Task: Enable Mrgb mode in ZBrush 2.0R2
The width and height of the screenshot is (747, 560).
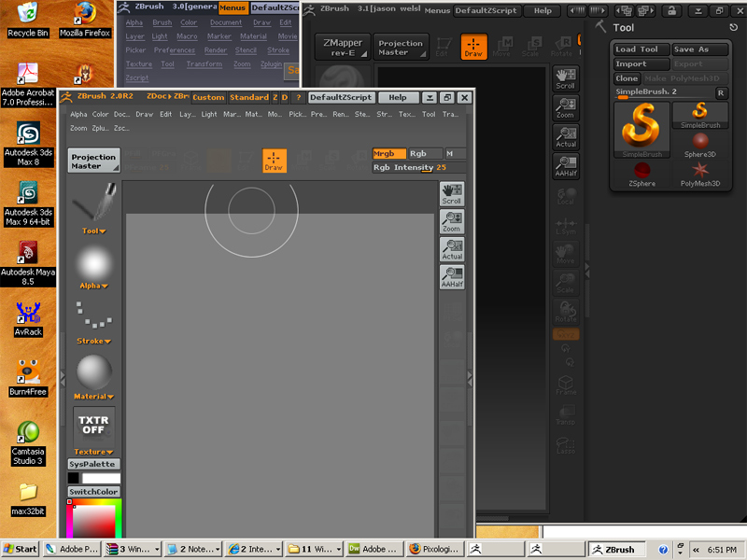Action: point(388,153)
